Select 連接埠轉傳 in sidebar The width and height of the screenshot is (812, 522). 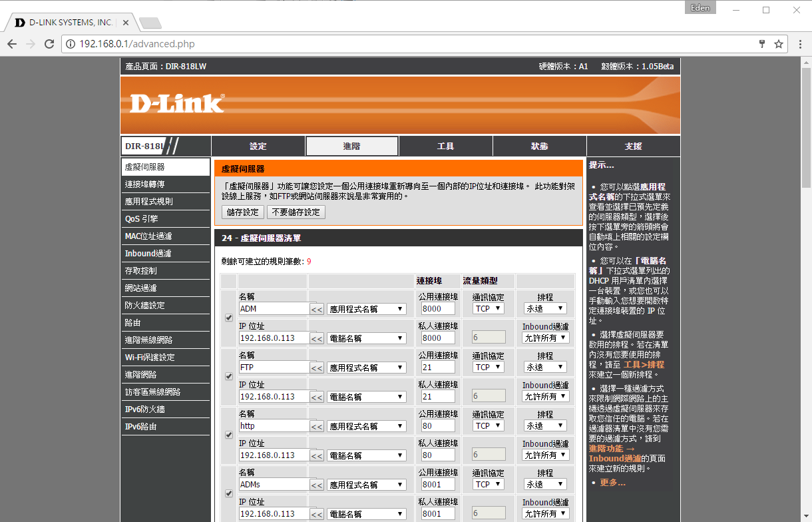click(165, 184)
